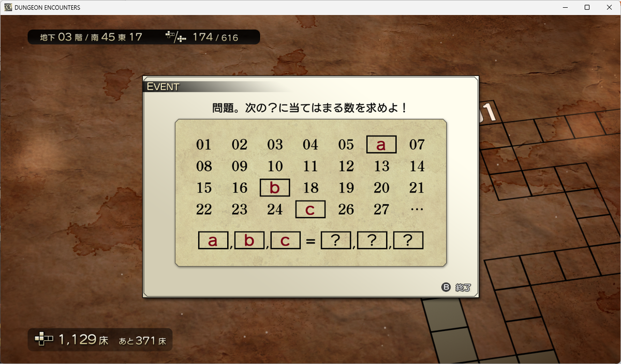Click the red 'a' box in number grid's first row

click(x=381, y=144)
